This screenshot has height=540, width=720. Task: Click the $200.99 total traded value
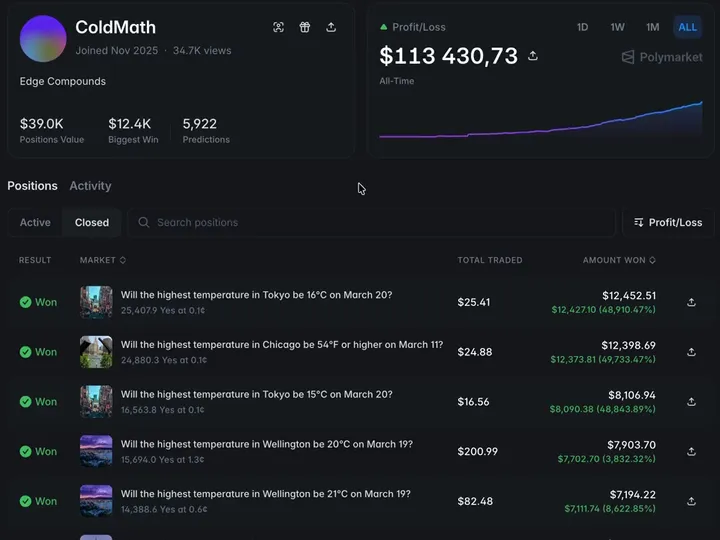pos(478,451)
